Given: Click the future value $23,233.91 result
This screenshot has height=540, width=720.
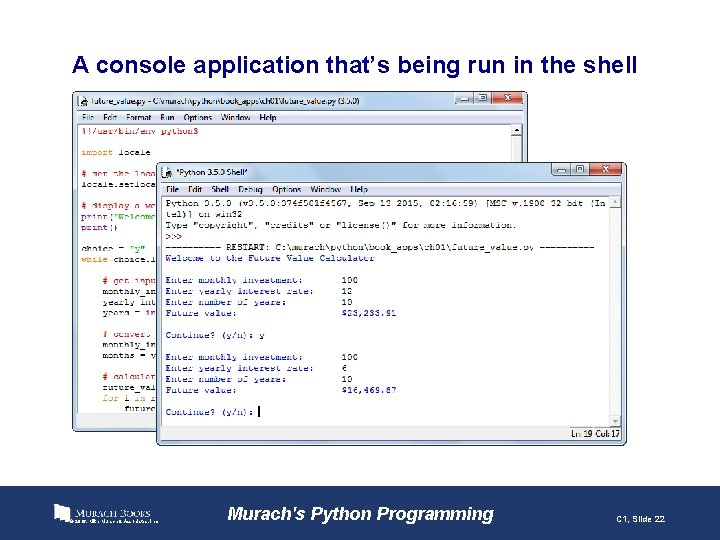Looking at the screenshot, I should point(369,313).
